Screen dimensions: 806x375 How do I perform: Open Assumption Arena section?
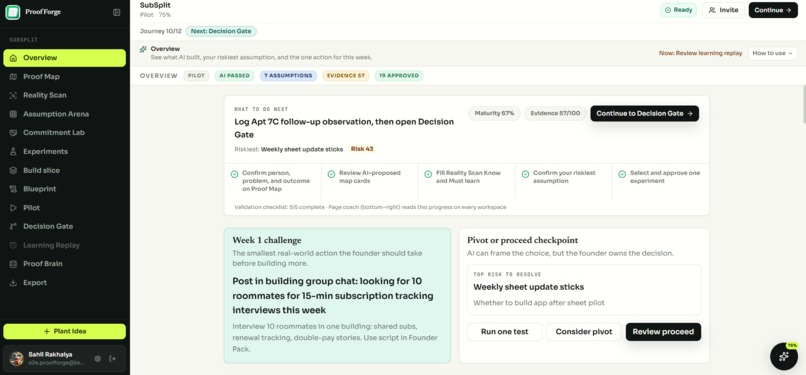(64, 114)
